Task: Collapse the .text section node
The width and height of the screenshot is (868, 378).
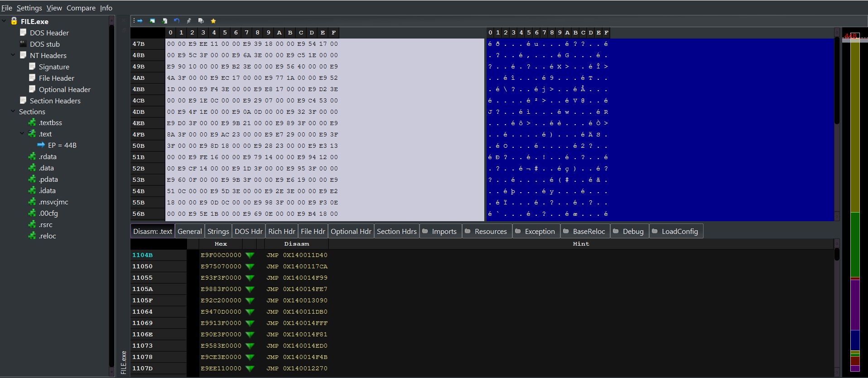Action: (22, 134)
